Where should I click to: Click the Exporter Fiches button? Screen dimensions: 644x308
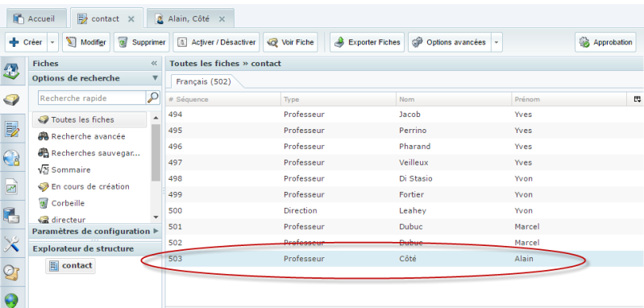368,42
